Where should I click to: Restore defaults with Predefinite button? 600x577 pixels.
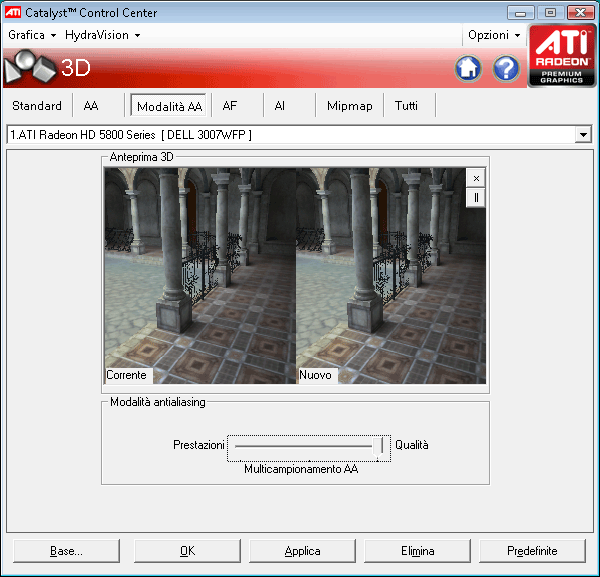pos(532,551)
